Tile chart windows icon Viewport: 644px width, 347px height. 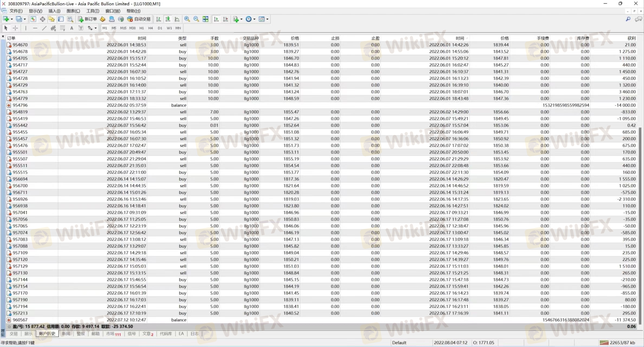(x=206, y=19)
